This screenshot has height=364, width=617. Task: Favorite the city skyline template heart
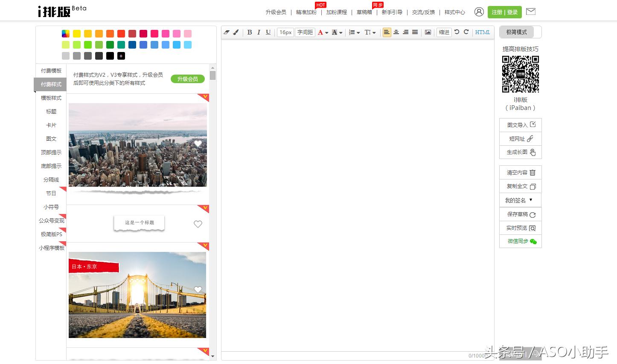[x=198, y=144]
